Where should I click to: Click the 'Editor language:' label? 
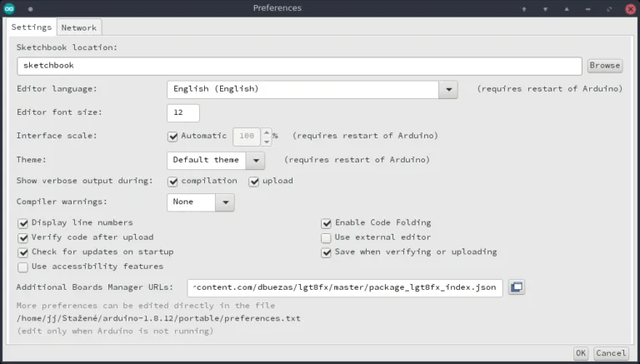click(x=57, y=89)
